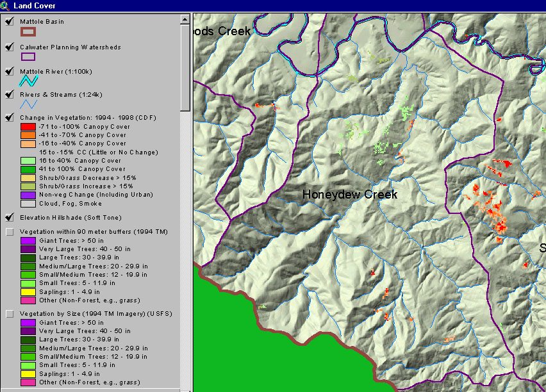546x392 pixels.
Task: Click 'Non-veg Change (Including Urban)' legend text
Action: [96, 195]
